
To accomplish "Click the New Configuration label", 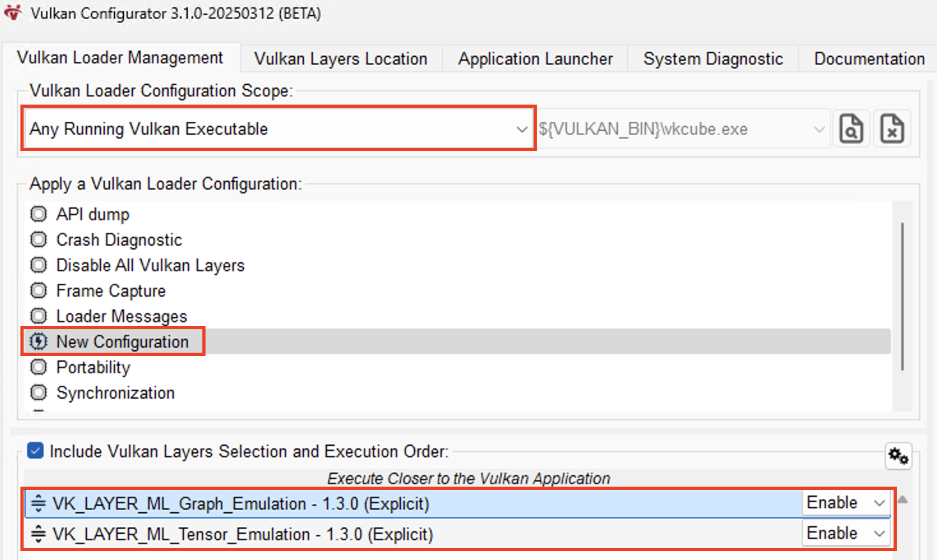I will [x=123, y=342].
